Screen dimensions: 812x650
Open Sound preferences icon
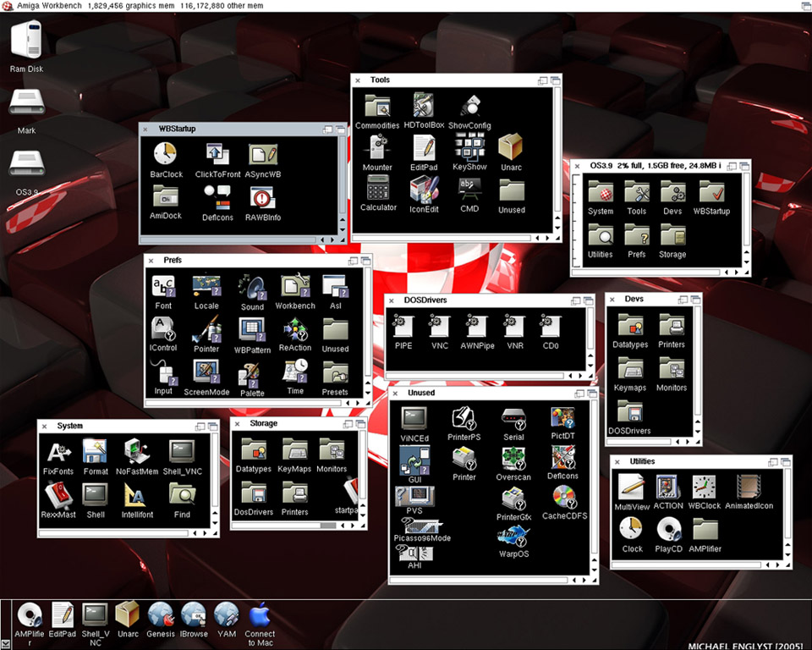252,288
